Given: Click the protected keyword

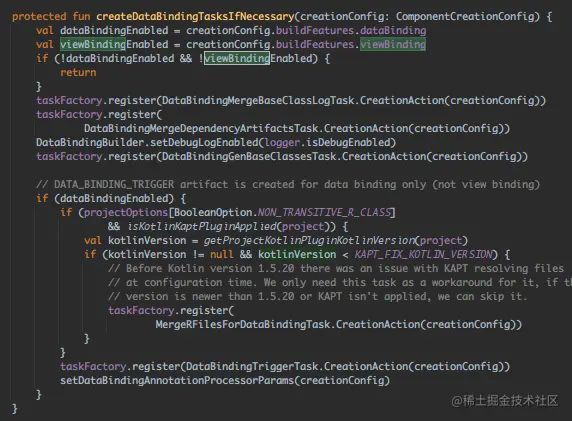Looking at the screenshot, I should pos(39,16).
